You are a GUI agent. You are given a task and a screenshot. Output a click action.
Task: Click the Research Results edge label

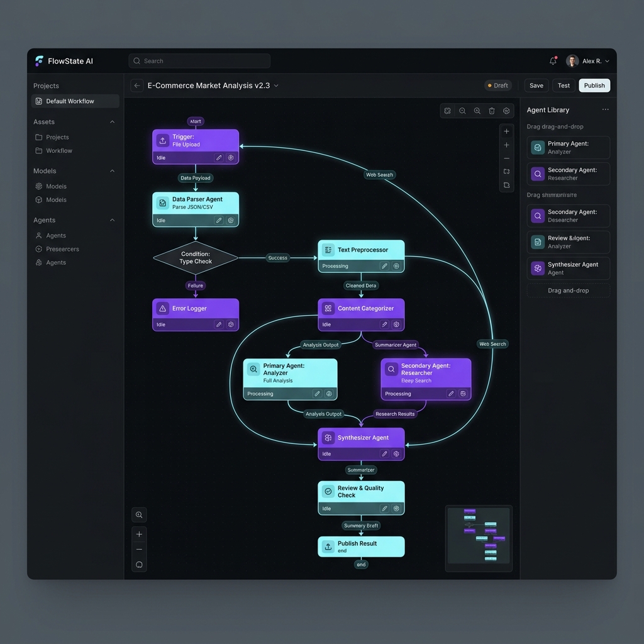tap(395, 414)
